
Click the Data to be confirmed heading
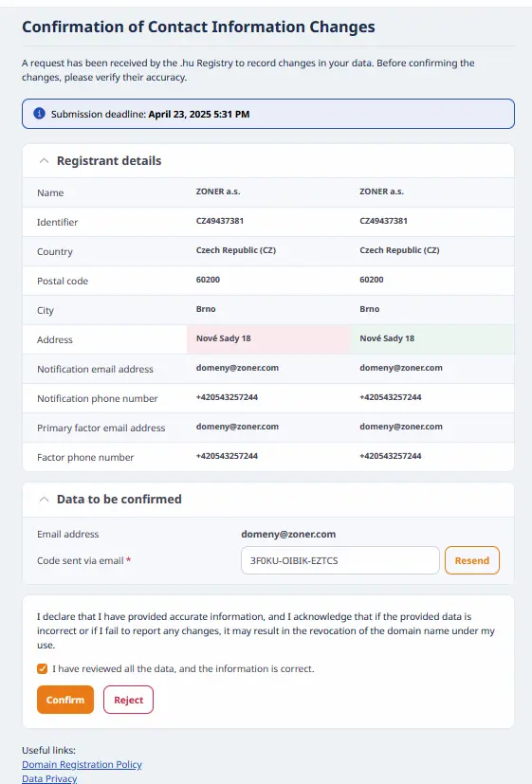pyautogui.click(x=119, y=499)
